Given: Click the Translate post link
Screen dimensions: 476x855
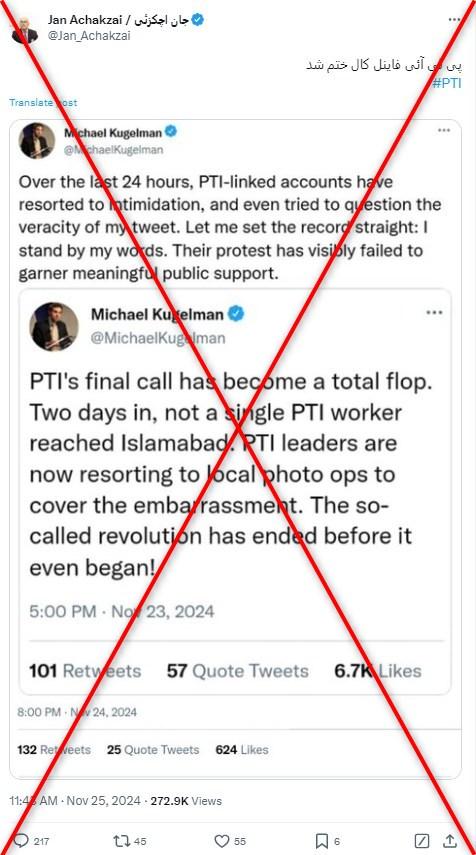Looking at the screenshot, I should tap(43, 103).
